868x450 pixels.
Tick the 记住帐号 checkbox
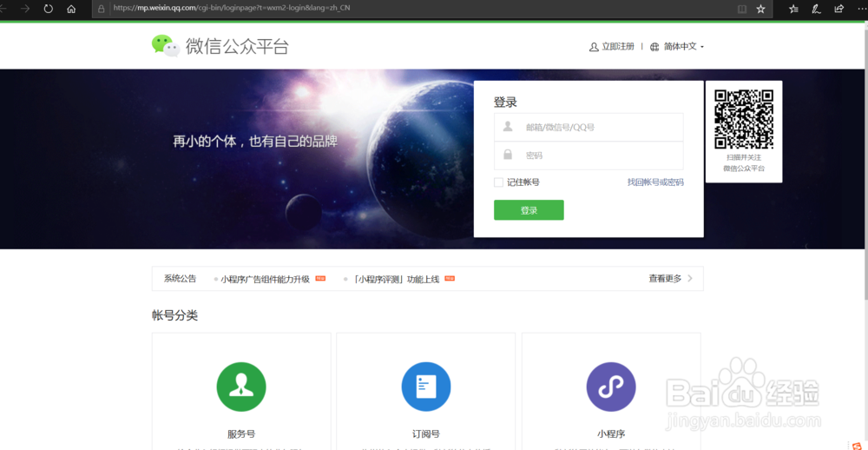(498, 182)
